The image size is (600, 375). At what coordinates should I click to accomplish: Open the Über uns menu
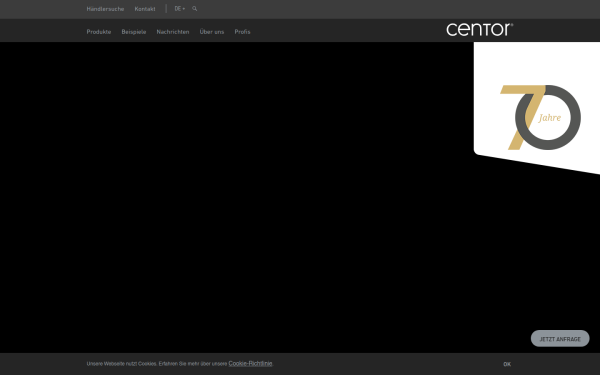(x=212, y=32)
